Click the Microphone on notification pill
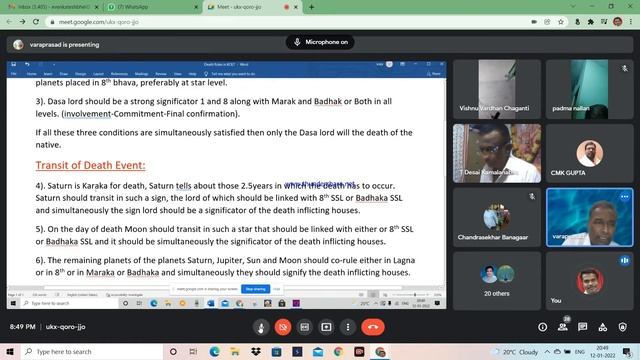 tap(320, 42)
